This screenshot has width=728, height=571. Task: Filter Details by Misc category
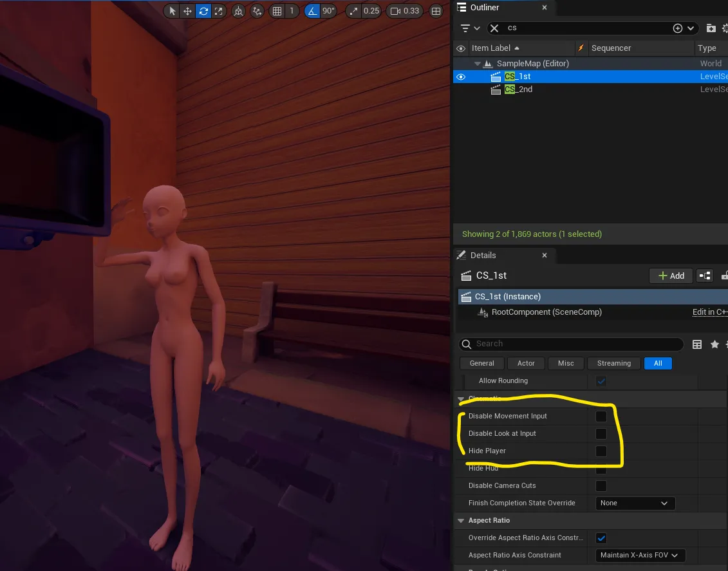[x=566, y=364]
